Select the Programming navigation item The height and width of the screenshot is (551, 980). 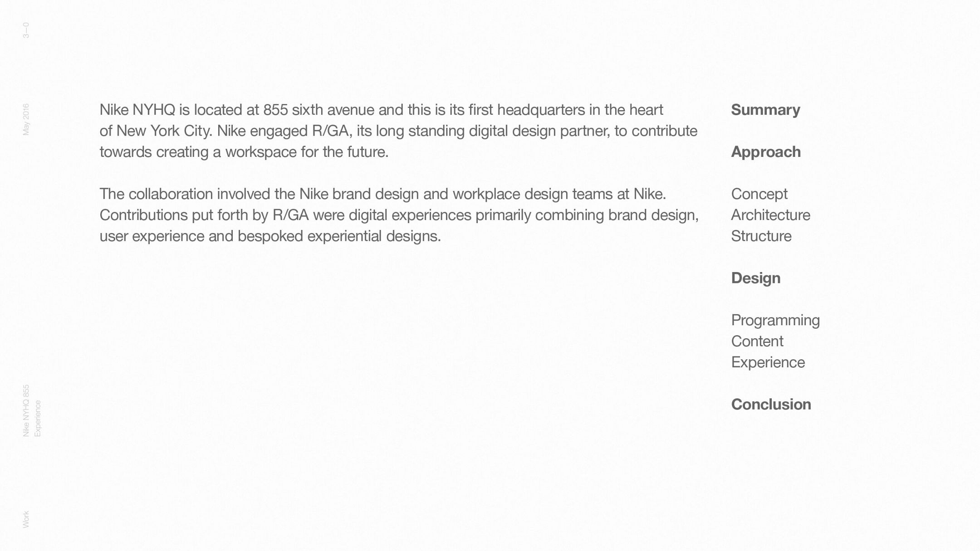[775, 320]
